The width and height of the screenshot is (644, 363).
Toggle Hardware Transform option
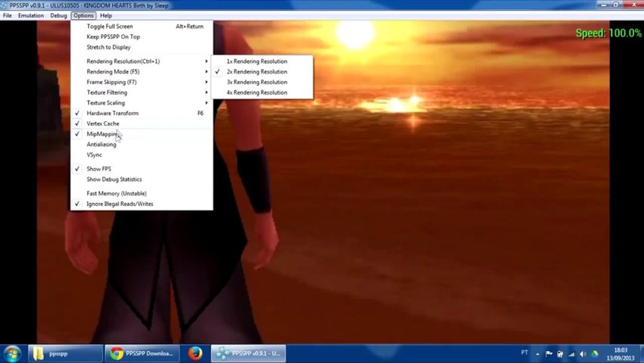[x=141, y=113]
